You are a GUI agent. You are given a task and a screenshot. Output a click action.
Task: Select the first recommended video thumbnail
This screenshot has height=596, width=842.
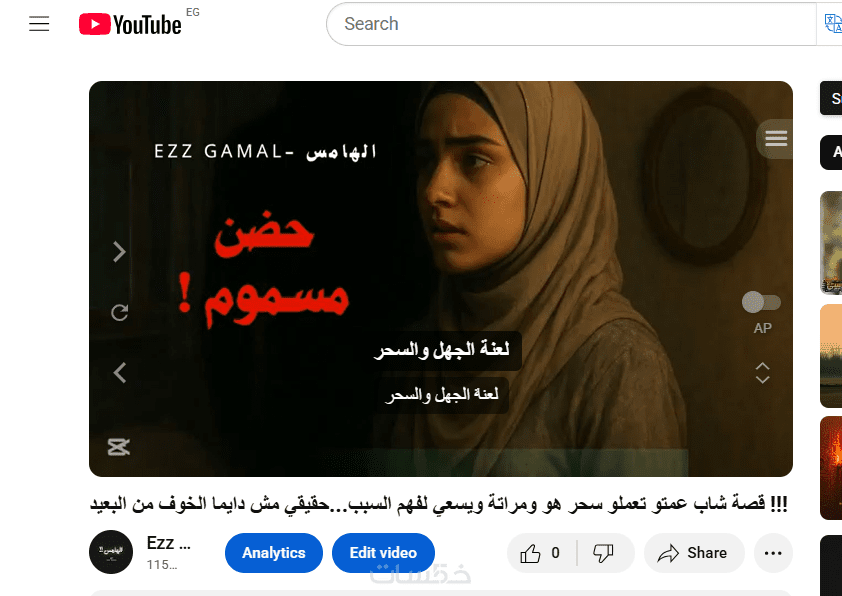831,243
